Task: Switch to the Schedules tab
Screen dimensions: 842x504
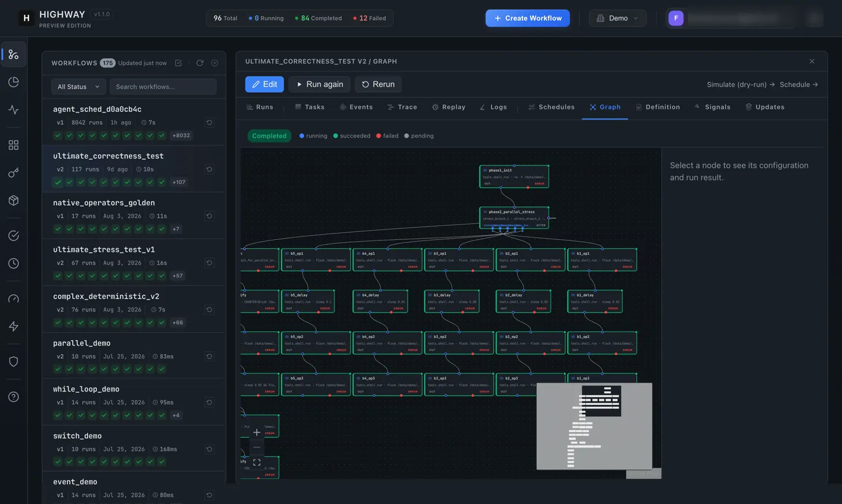Action: click(x=552, y=107)
